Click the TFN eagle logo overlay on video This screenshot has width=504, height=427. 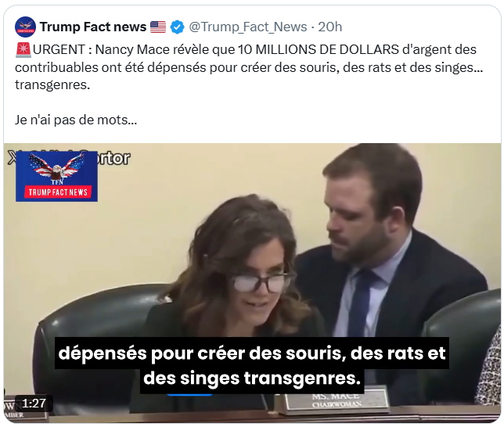56,177
